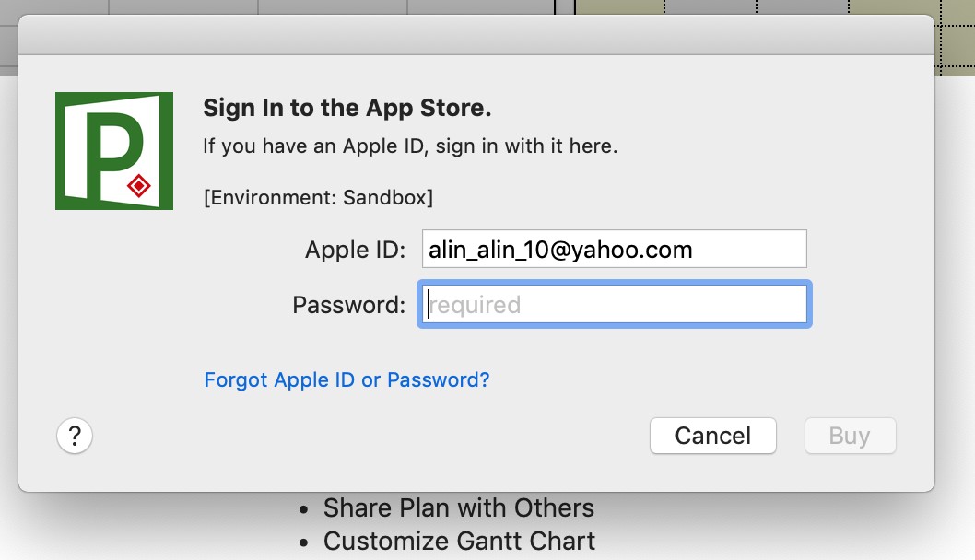
Task: Click into the Password required field
Action: click(615, 305)
